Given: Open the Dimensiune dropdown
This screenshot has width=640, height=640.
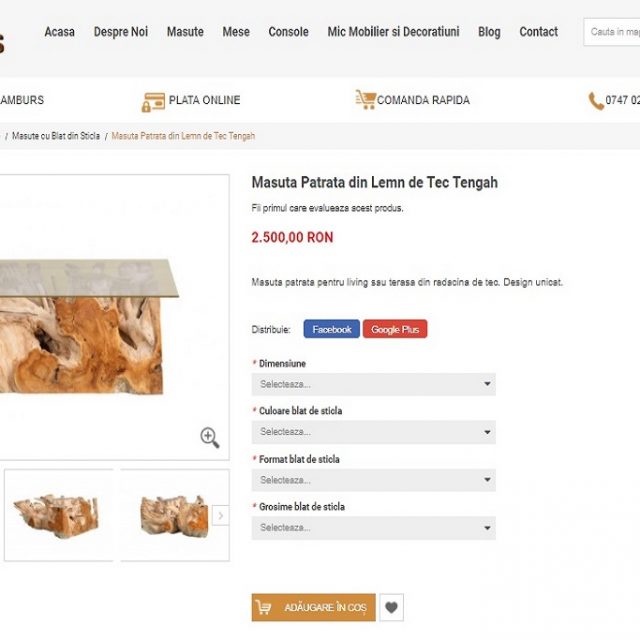Looking at the screenshot, I should (373, 384).
